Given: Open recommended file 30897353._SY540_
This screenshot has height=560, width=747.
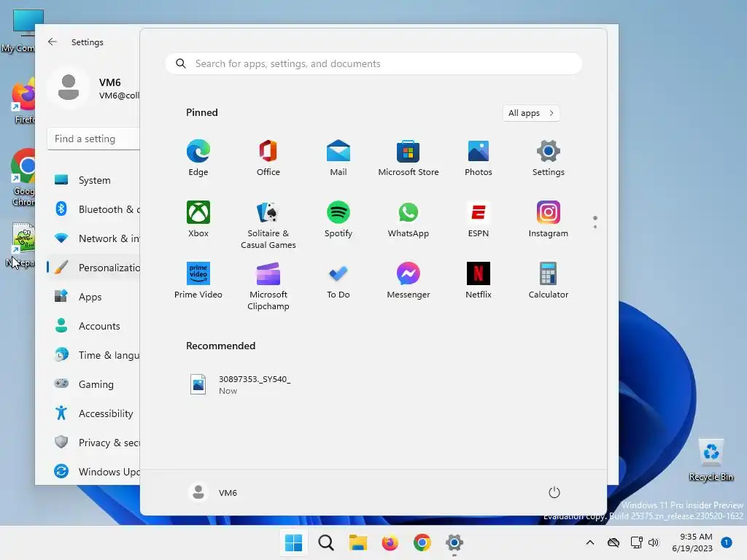Looking at the screenshot, I should point(239,384).
